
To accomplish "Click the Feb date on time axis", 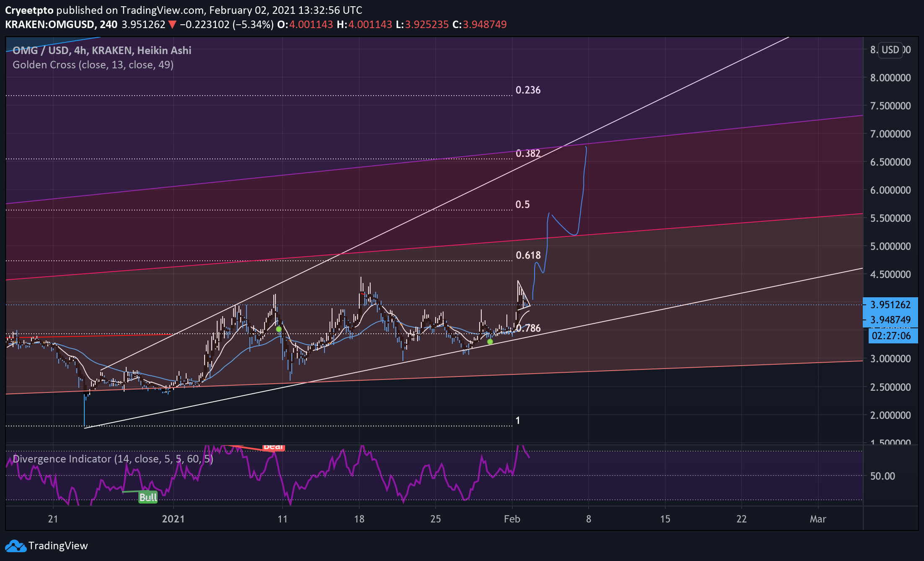I will point(512,519).
